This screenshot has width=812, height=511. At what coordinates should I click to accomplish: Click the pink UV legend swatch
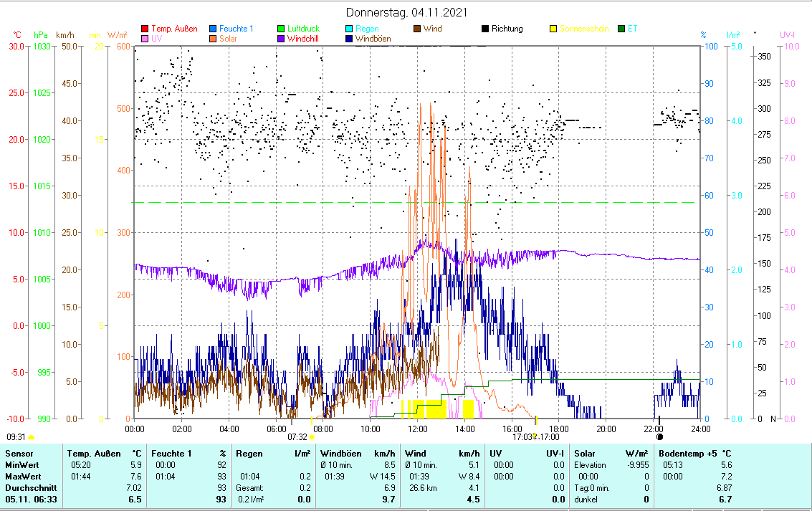pyautogui.click(x=145, y=38)
